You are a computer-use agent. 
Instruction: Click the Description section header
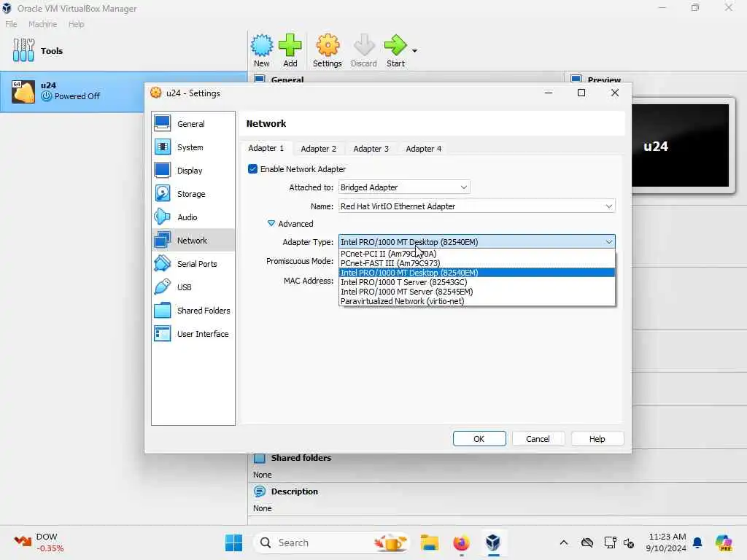294,491
